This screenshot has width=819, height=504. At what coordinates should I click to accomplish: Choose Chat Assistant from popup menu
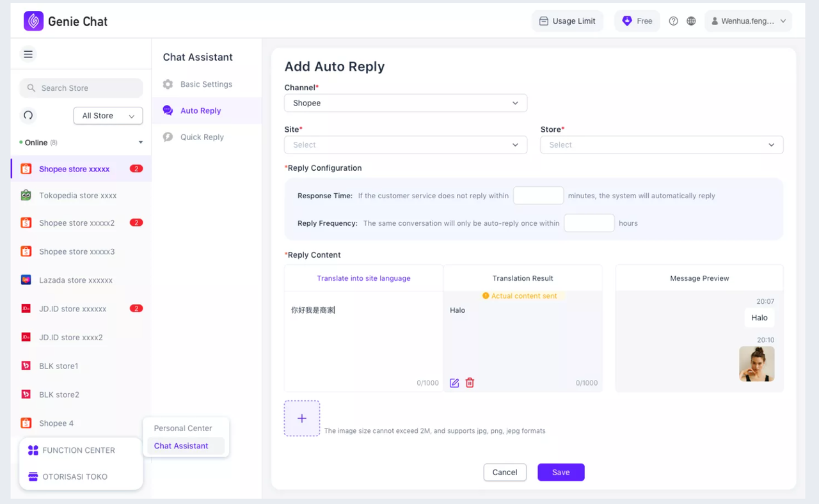point(186,446)
